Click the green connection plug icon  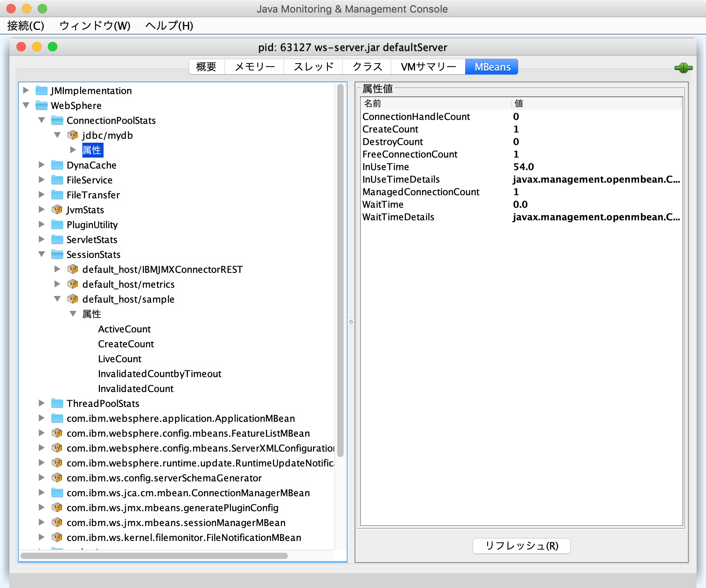684,67
